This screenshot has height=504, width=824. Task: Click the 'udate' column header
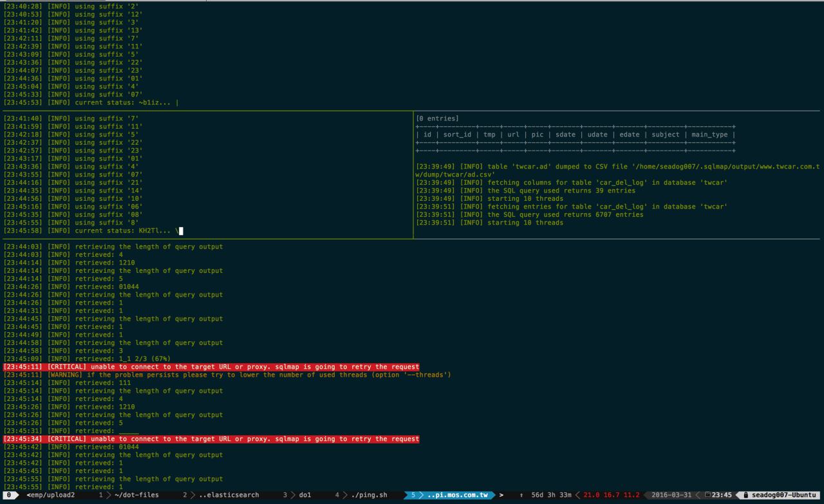[x=597, y=135]
